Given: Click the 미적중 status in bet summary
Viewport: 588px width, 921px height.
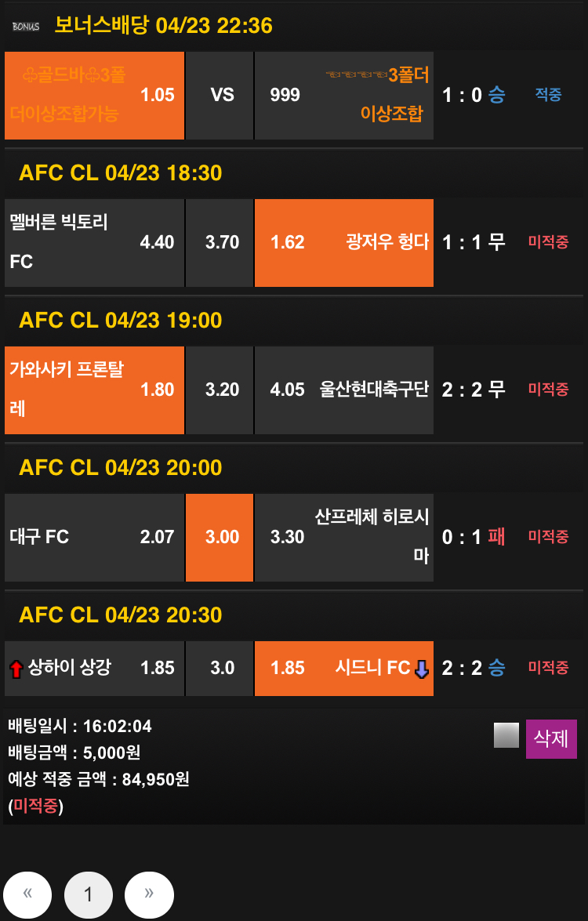Looking at the screenshot, I should click(35, 806).
